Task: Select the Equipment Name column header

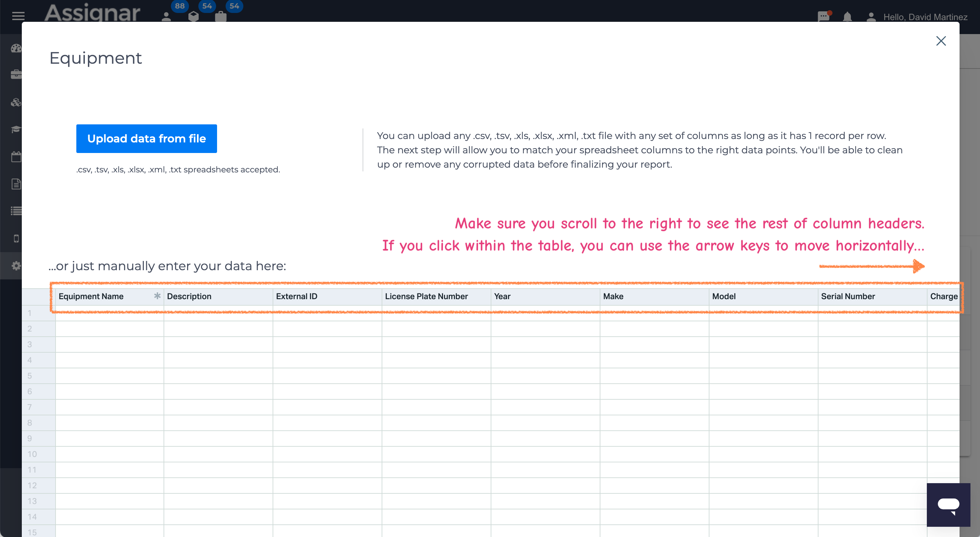Action: [x=110, y=296]
